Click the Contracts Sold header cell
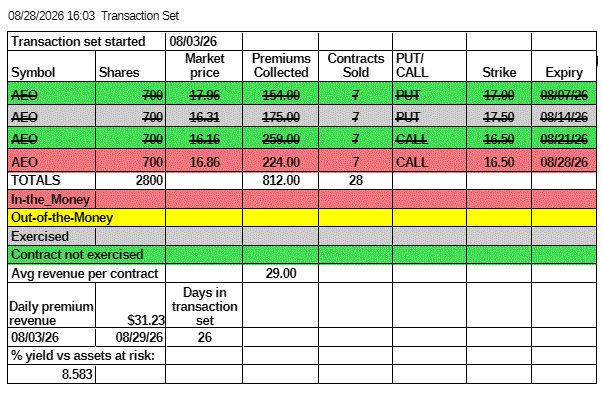Viewport: 602px width, 393px height. [356, 66]
